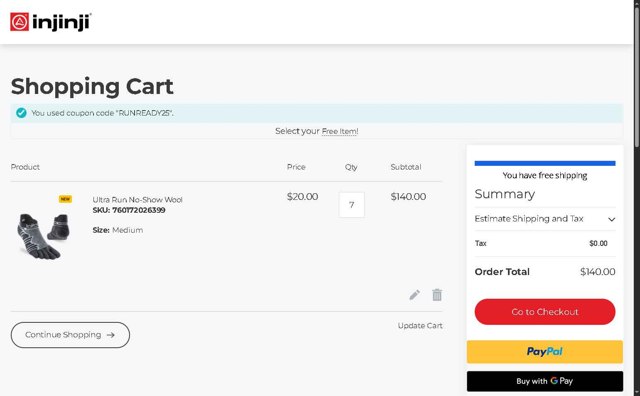Go to Checkout
This screenshot has height=396, width=640.
(545, 311)
